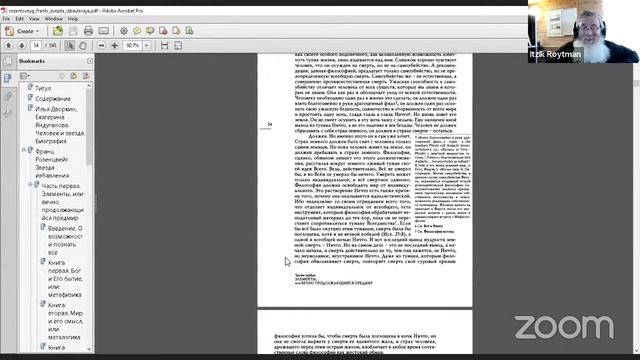This screenshot has width=640, height=360.
Task: Open the Часть первая Элементы bookmark
Action: tap(62, 202)
